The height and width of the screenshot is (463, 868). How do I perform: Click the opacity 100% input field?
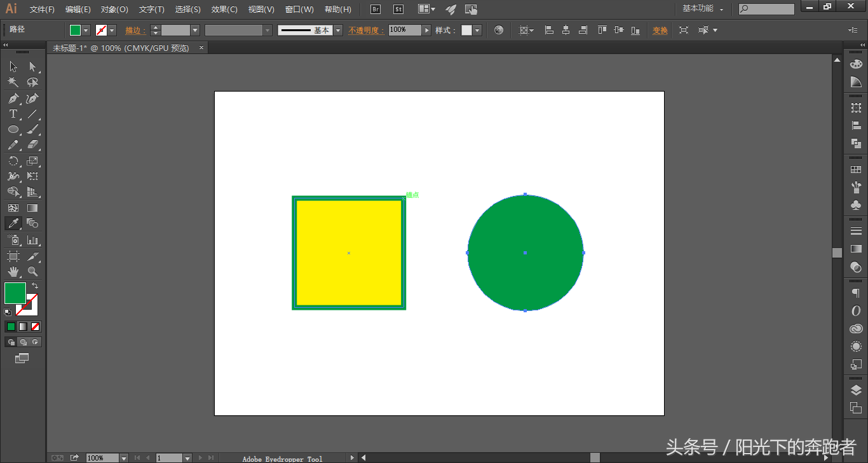[405, 30]
